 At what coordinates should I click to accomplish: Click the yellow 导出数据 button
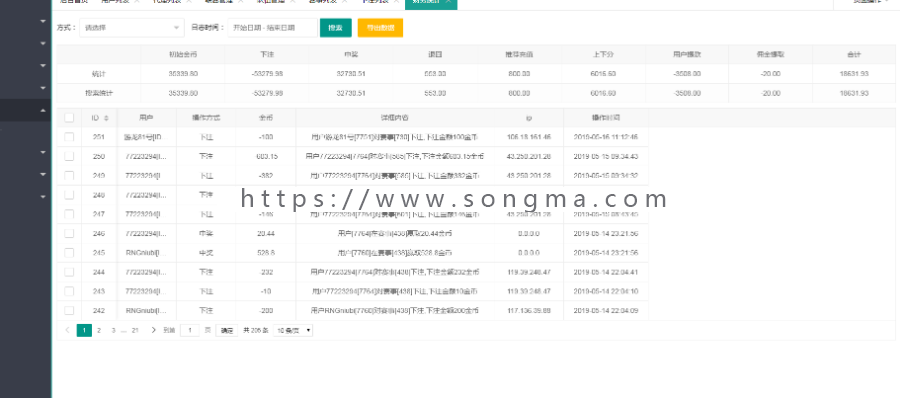[x=380, y=28]
